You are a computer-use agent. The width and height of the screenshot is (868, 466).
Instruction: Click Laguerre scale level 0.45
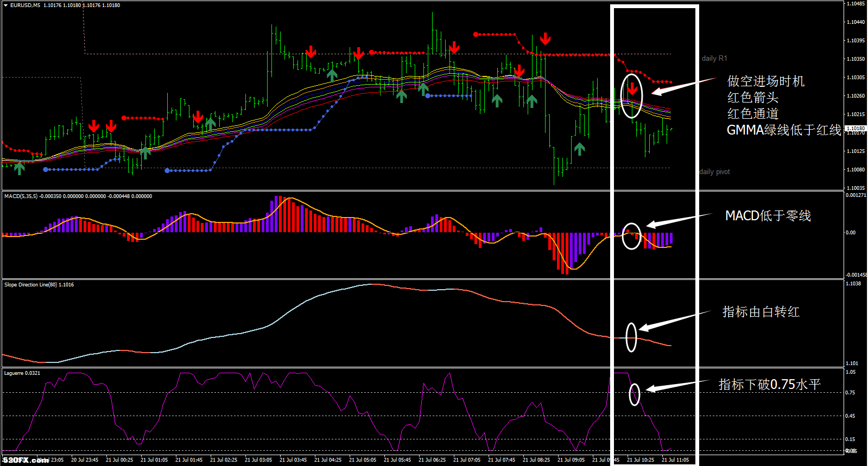(850, 416)
